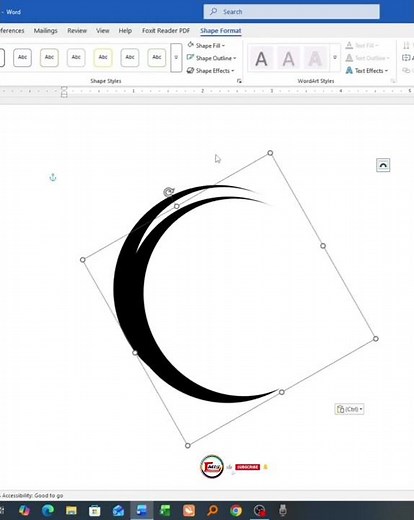The height and width of the screenshot is (520, 414).
Task: Open the Text Effects menu
Action: [x=367, y=71]
